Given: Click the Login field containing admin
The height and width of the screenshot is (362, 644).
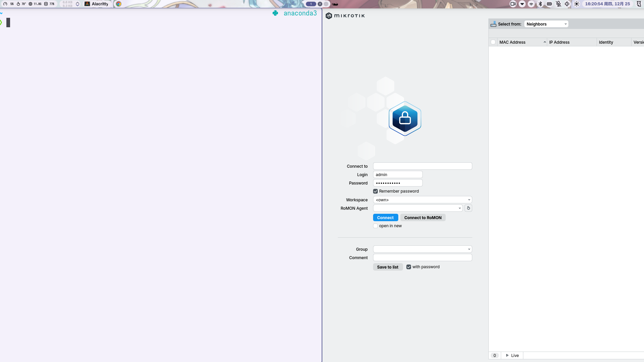Looking at the screenshot, I should coord(398,174).
